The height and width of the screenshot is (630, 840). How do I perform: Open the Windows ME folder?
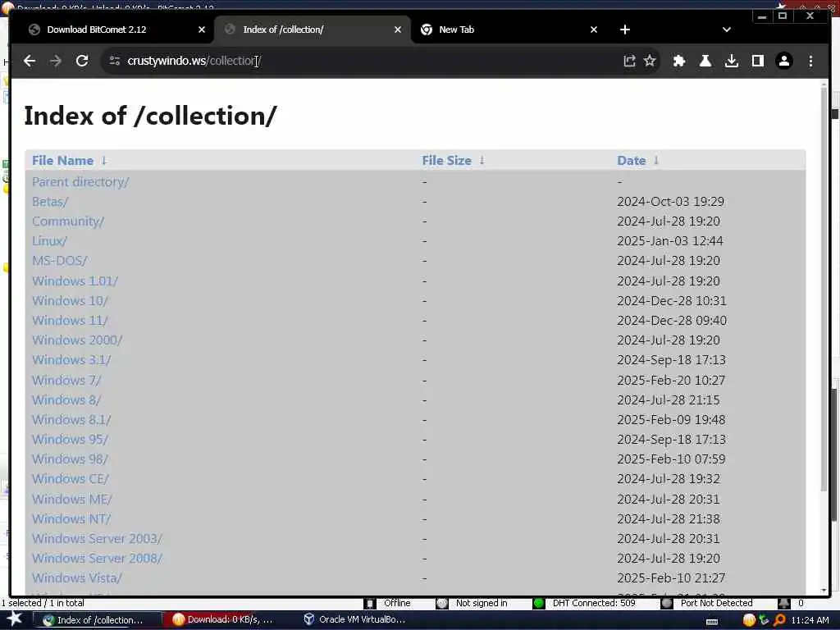[72, 500]
